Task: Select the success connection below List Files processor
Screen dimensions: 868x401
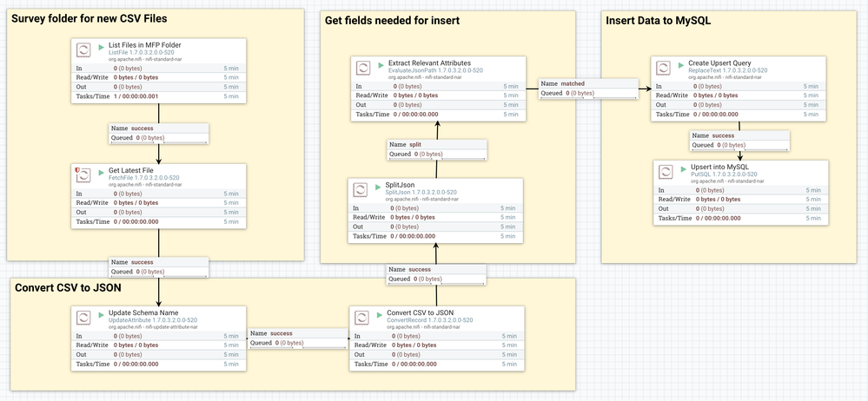Action: (x=158, y=133)
